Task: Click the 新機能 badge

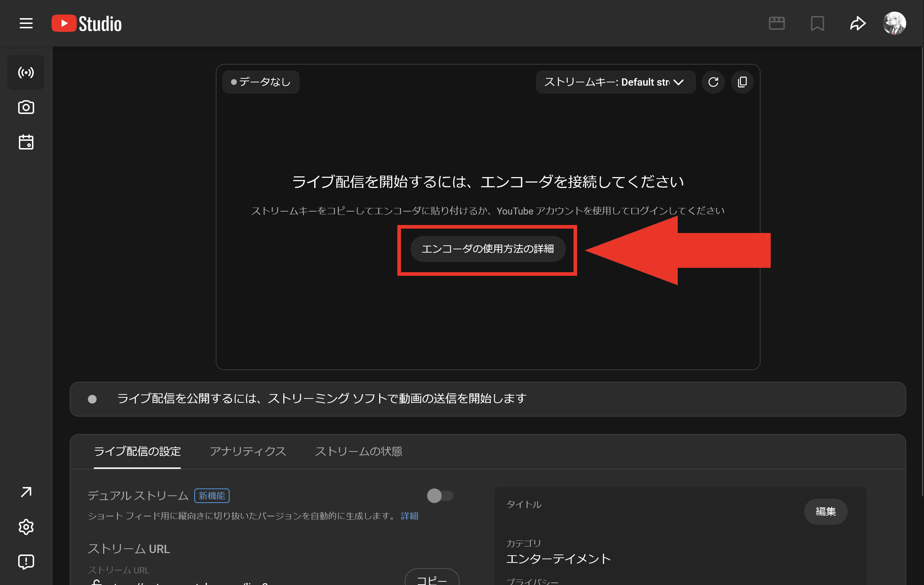Action: 212,496
